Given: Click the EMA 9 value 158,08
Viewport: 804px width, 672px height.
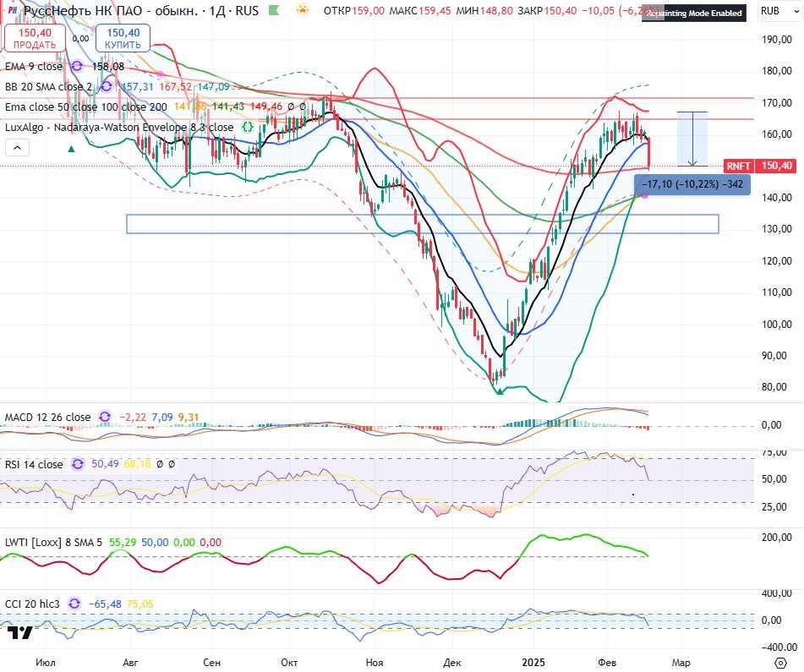Looking at the screenshot, I should pyautogui.click(x=107, y=67).
